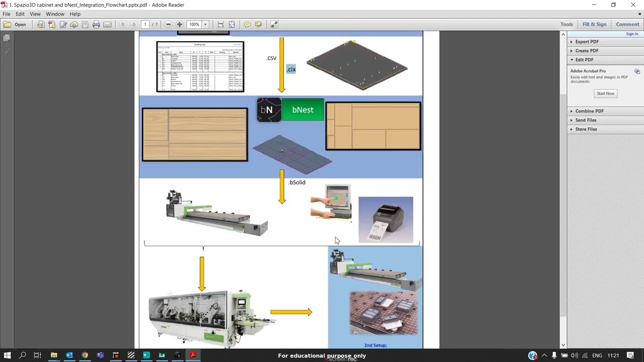The height and width of the screenshot is (362, 644).
Task: Open the Tools pane
Action: (567, 24)
